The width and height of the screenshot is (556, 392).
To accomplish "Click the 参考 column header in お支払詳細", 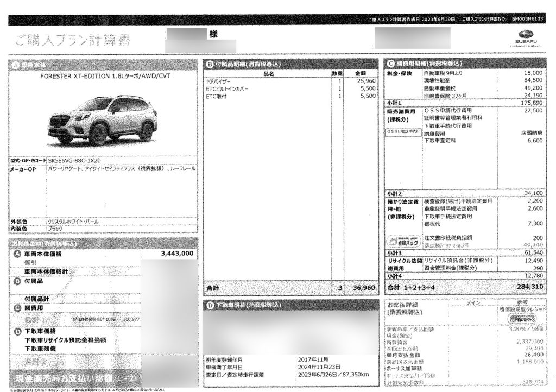I will (x=520, y=301).
